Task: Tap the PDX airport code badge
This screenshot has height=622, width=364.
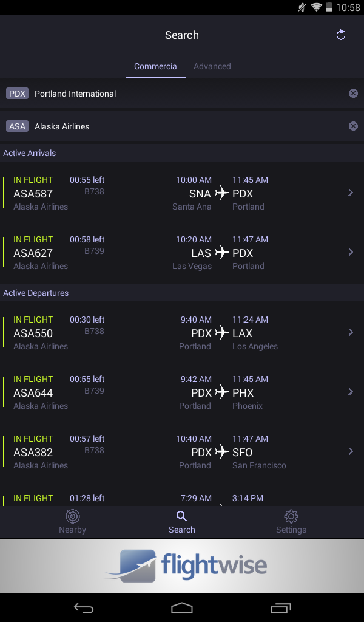Action: (x=17, y=94)
